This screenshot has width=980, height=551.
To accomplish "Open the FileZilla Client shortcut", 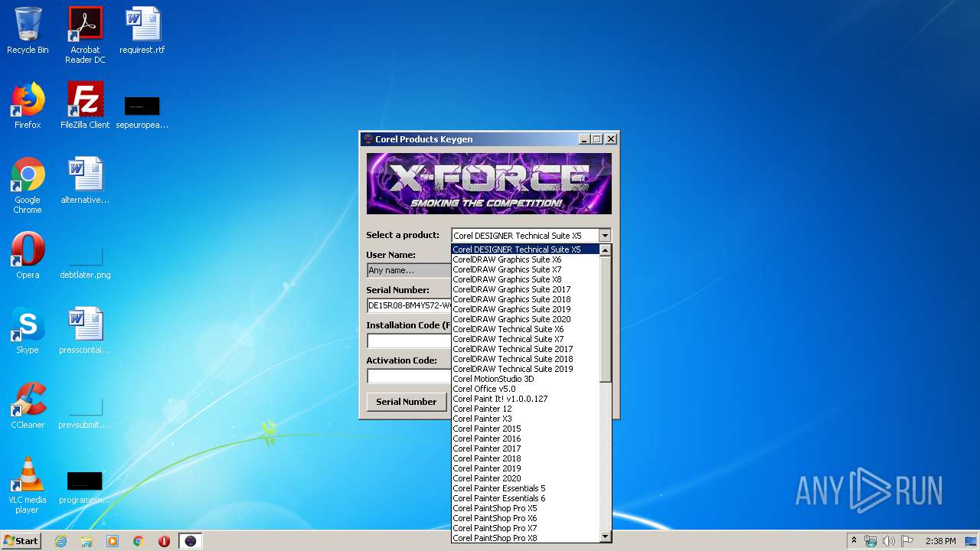I will click(85, 106).
